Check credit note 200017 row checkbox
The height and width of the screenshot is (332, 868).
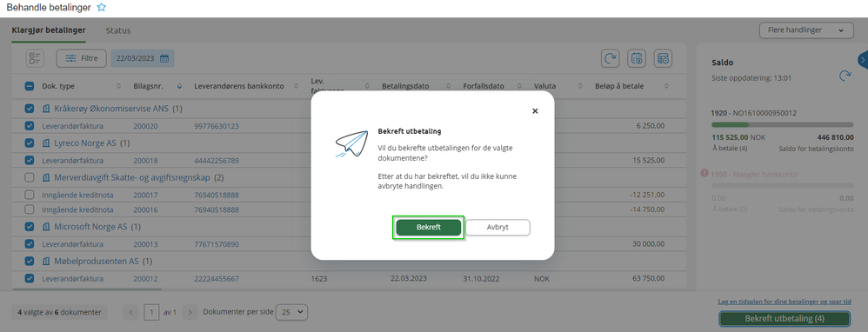pos(30,195)
